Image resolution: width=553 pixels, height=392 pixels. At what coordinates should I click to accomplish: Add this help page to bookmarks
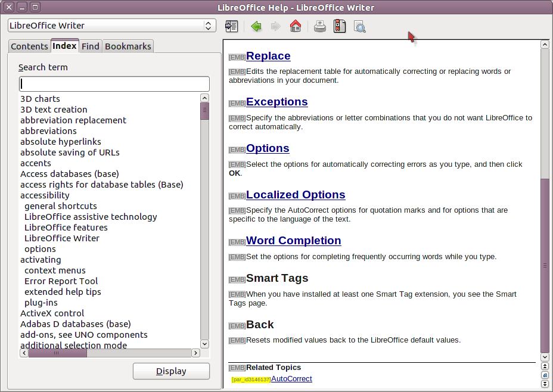[x=340, y=26]
